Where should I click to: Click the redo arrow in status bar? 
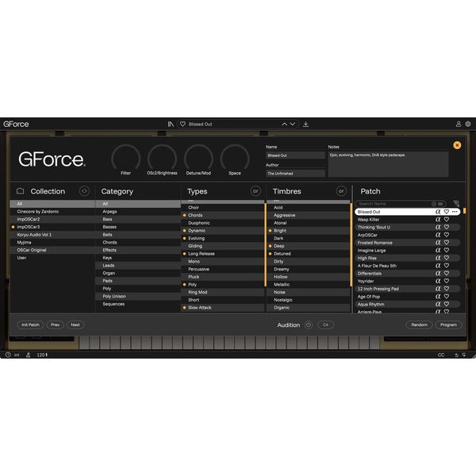[x=464, y=355]
